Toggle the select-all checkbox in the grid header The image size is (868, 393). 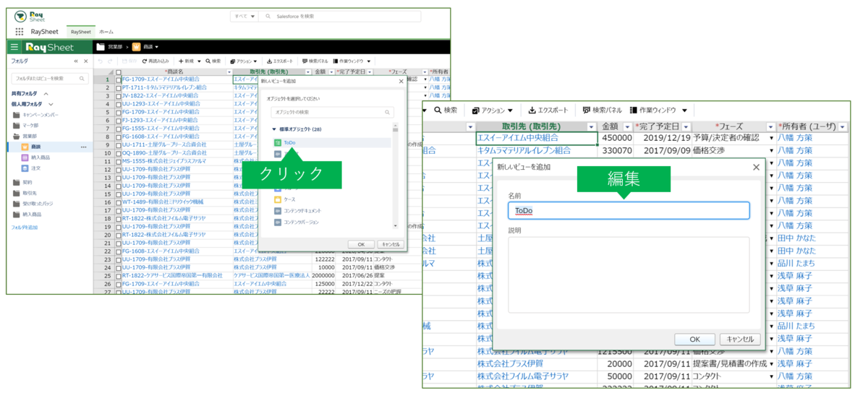pos(119,72)
